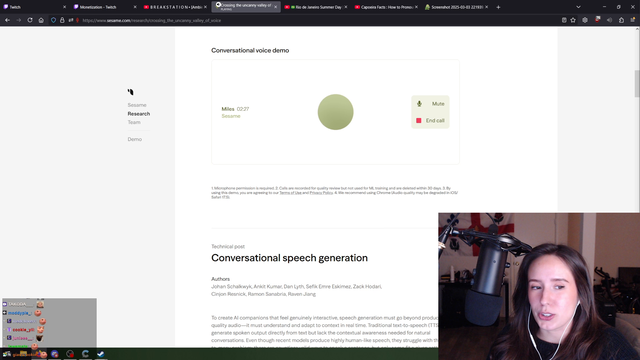The image size is (640, 360).
Task: Click the red extension icon in toolbar
Action: coord(598,20)
